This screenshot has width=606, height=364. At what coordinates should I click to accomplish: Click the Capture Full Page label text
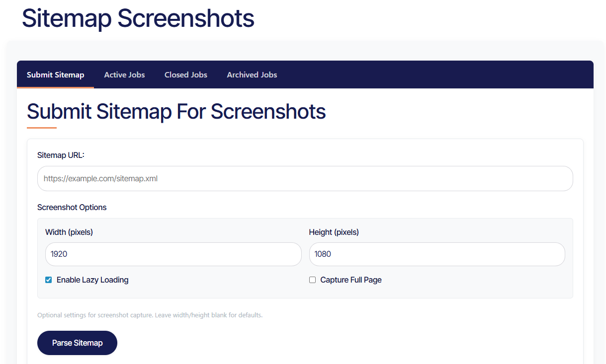(x=351, y=280)
